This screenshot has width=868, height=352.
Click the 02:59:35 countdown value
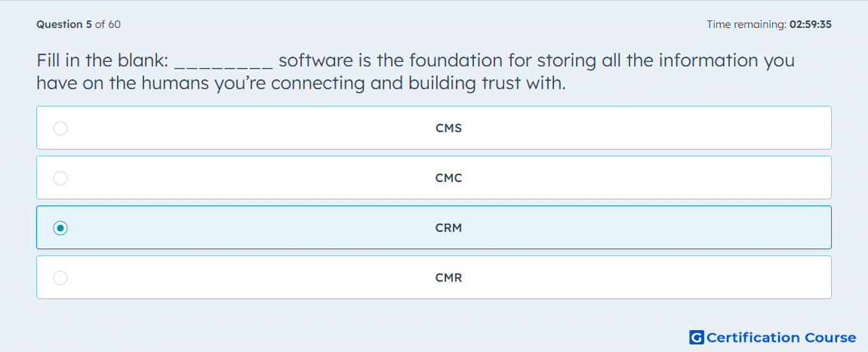coord(811,24)
